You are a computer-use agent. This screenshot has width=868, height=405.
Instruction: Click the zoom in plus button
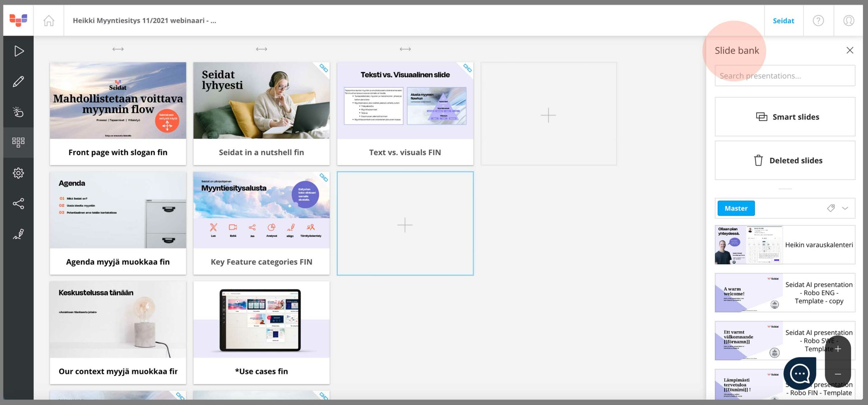point(838,349)
